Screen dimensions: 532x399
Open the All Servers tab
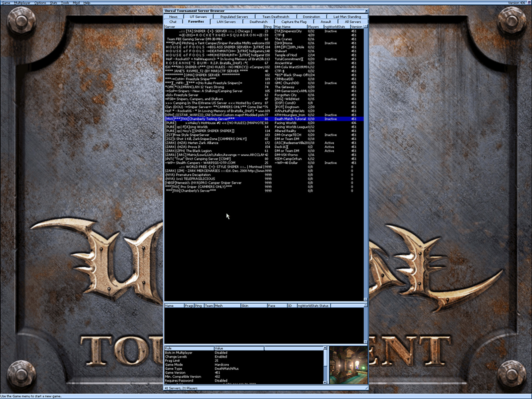coord(353,22)
